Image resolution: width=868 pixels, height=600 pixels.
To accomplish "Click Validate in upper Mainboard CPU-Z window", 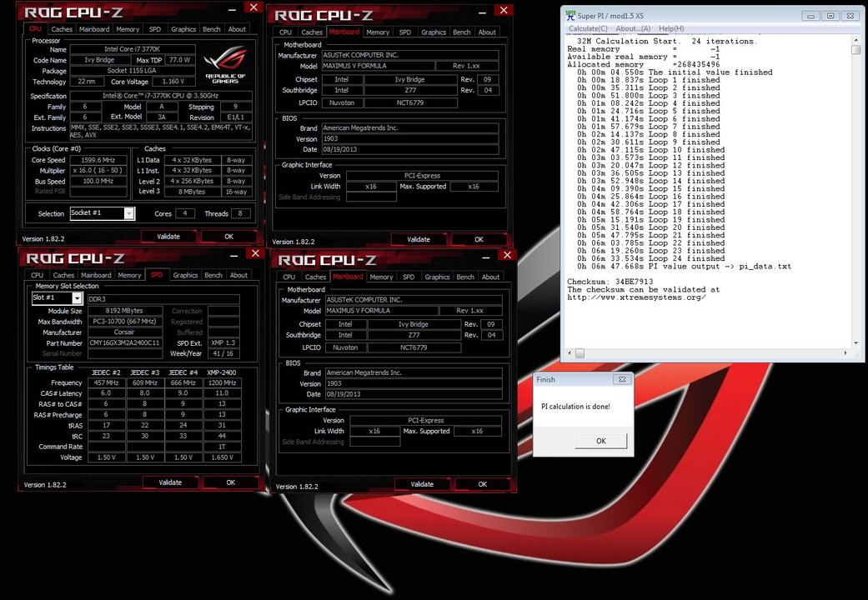I will pos(419,239).
